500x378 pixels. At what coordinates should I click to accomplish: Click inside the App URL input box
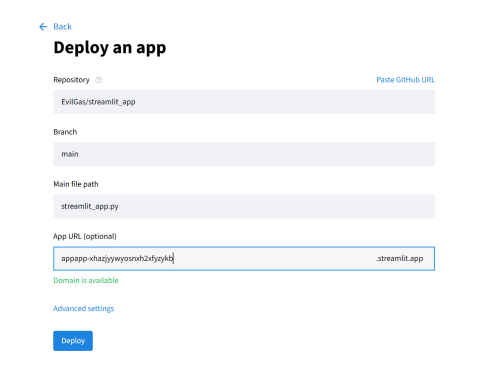[x=244, y=259]
